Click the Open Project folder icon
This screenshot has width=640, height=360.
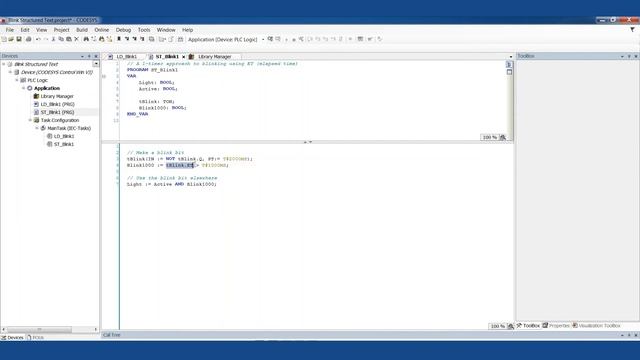[11, 39]
